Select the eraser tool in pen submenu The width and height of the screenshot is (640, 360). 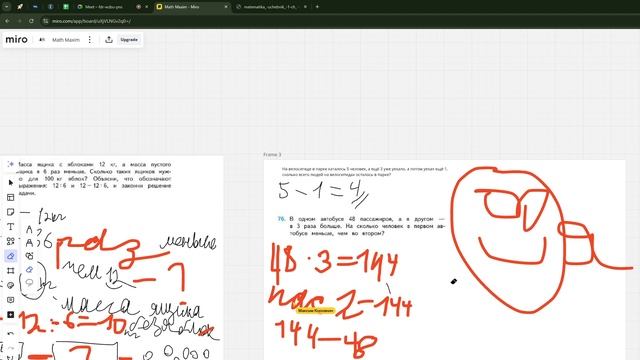29,269
